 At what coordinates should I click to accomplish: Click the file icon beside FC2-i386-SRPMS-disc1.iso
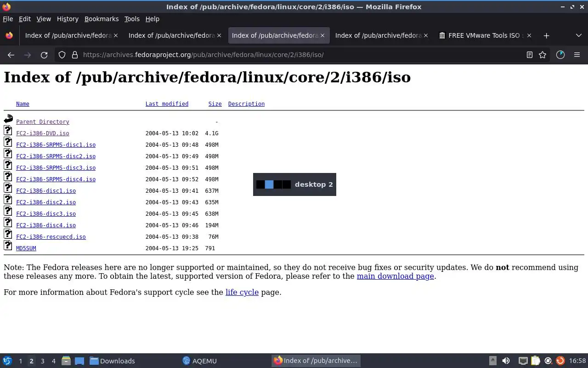coord(8,142)
